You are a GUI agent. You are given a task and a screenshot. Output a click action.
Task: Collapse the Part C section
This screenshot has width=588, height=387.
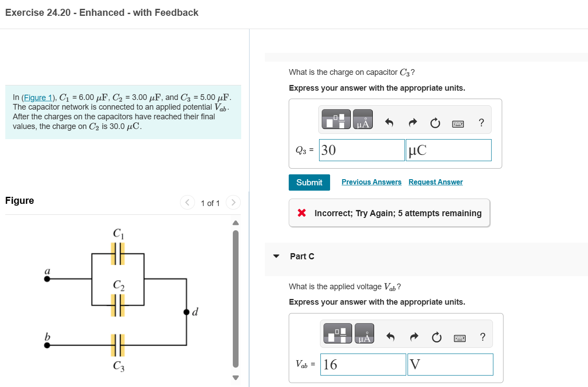pos(276,256)
